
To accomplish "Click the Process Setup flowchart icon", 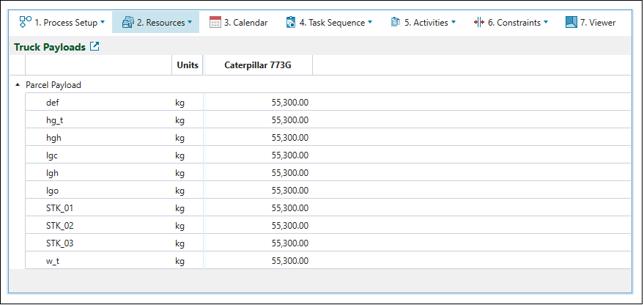I will coord(26,22).
